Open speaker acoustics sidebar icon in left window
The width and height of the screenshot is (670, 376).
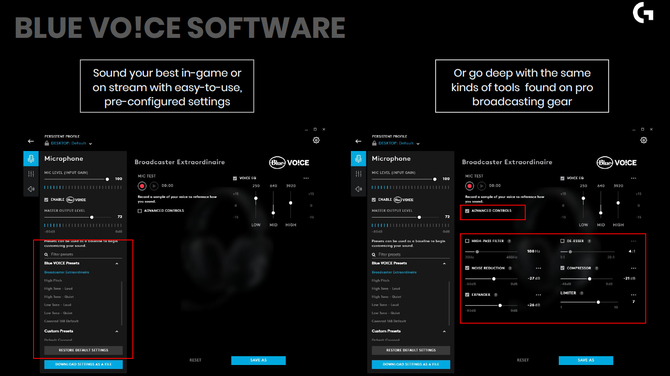31,189
